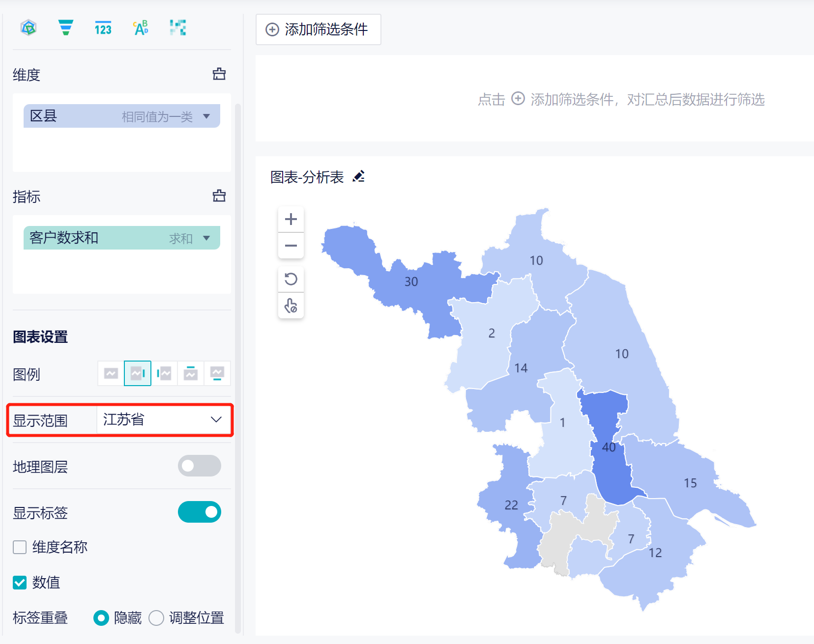The width and height of the screenshot is (814, 644).
Task: Click the 标签重叠 label
Action: (x=40, y=617)
